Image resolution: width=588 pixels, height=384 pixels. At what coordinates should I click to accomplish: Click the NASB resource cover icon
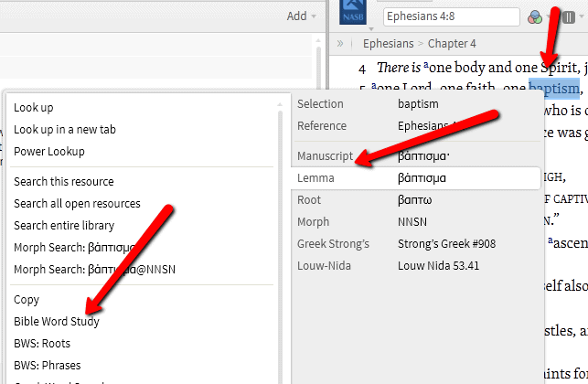coord(354,14)
